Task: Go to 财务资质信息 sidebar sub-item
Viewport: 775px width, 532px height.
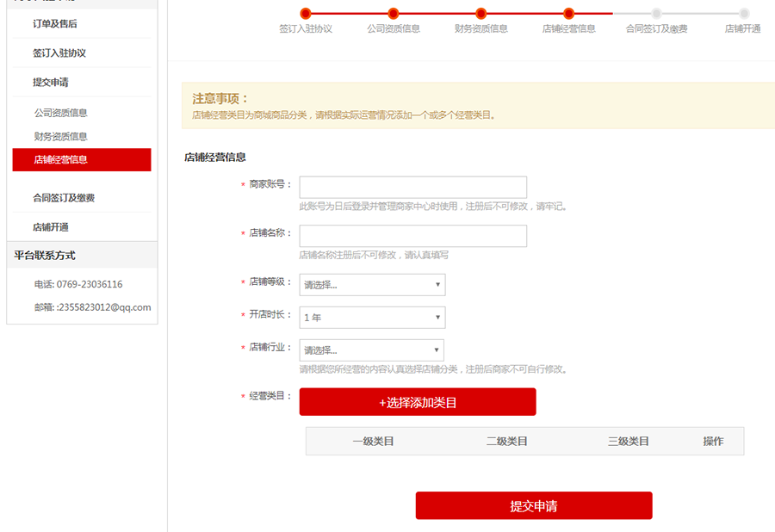Action: coord(61,136)
